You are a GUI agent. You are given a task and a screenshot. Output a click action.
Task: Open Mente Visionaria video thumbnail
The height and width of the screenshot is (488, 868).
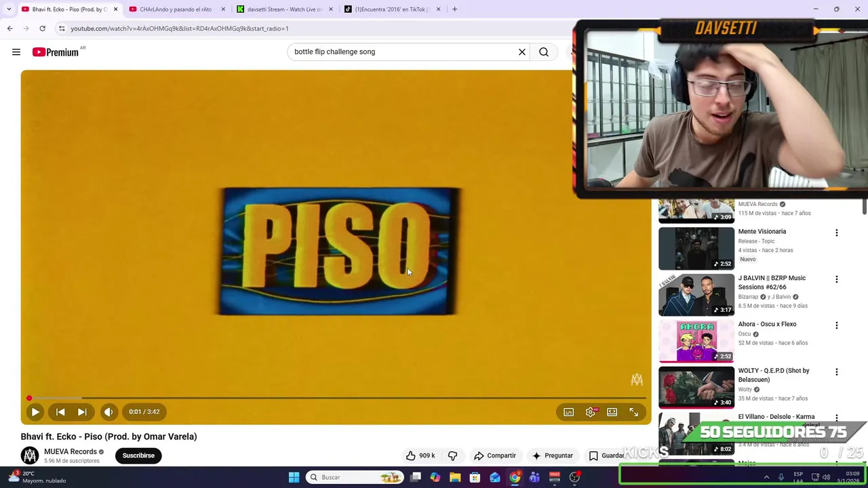pos(696,248)
